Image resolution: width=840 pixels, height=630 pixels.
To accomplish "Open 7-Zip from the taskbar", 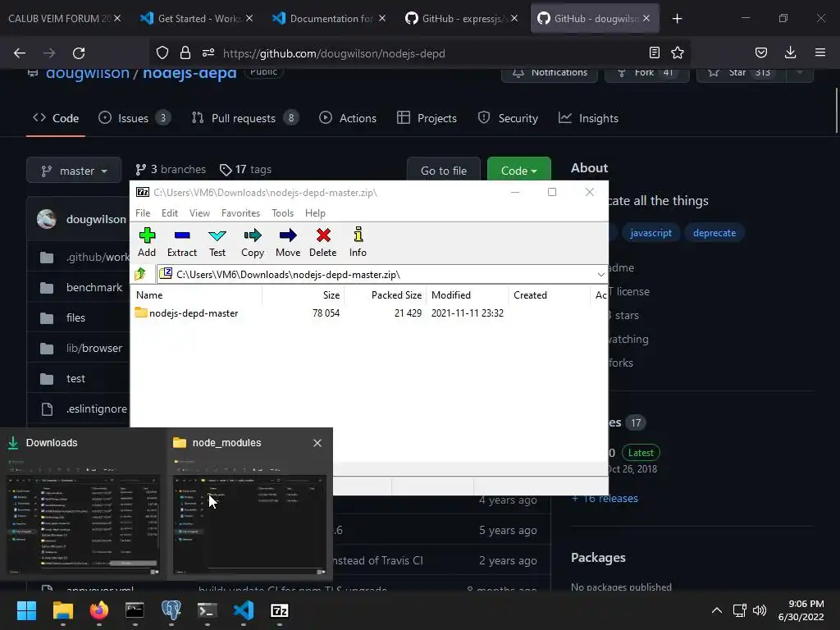I will pos(279,610).
